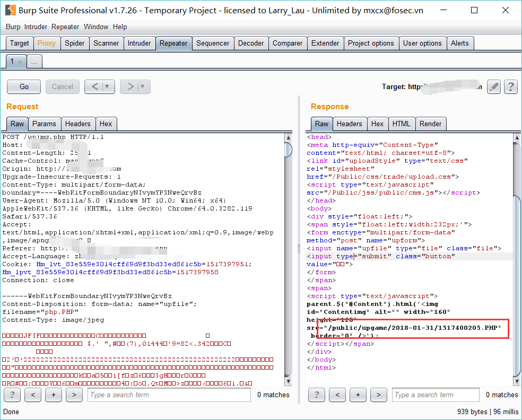Switch to the Scanner tab

[106, 43]
